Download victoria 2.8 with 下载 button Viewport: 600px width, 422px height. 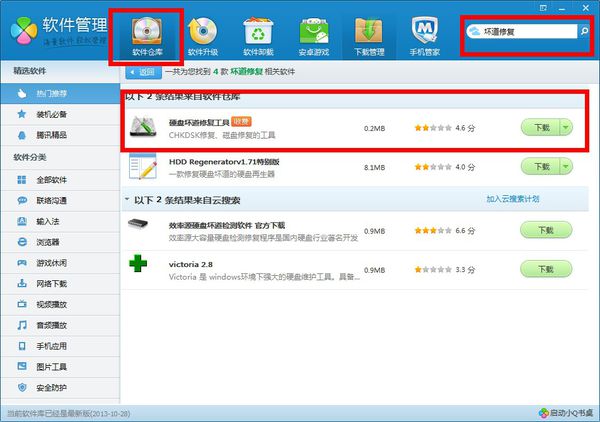point(546,269)
